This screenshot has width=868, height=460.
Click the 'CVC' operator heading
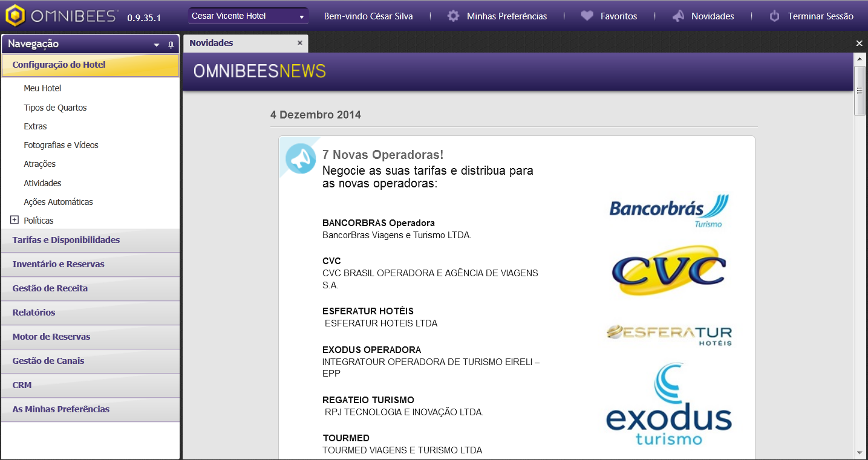(331, 261)
